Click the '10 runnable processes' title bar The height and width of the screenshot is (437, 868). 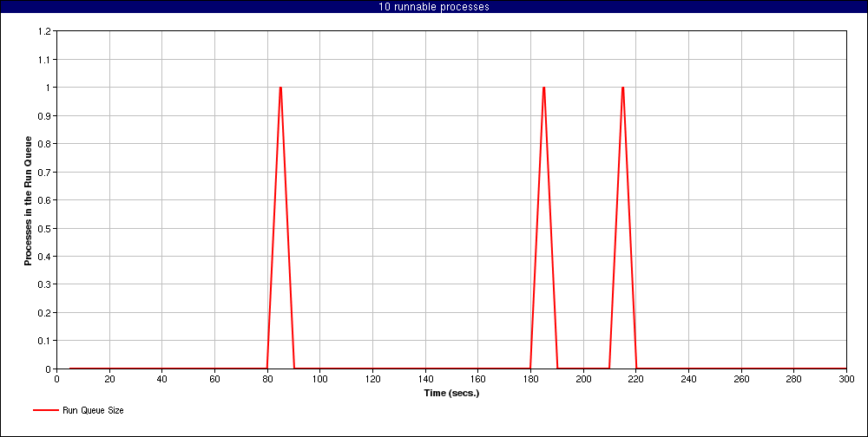pyautogui.click(x=434, y=7)
